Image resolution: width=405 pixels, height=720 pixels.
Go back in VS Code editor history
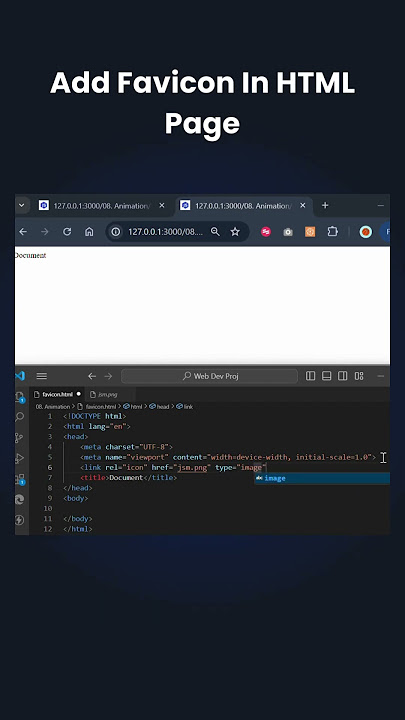[x=92, y=376]
